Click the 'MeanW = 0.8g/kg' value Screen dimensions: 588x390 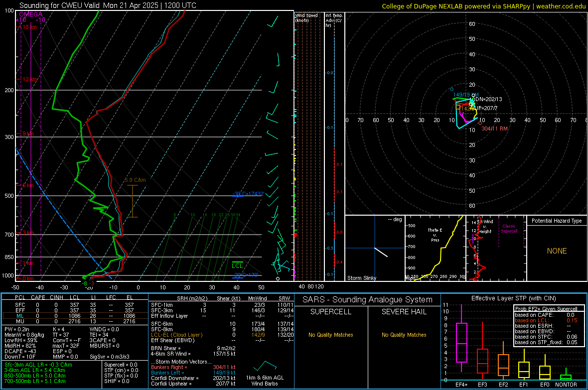pos(24,335)
